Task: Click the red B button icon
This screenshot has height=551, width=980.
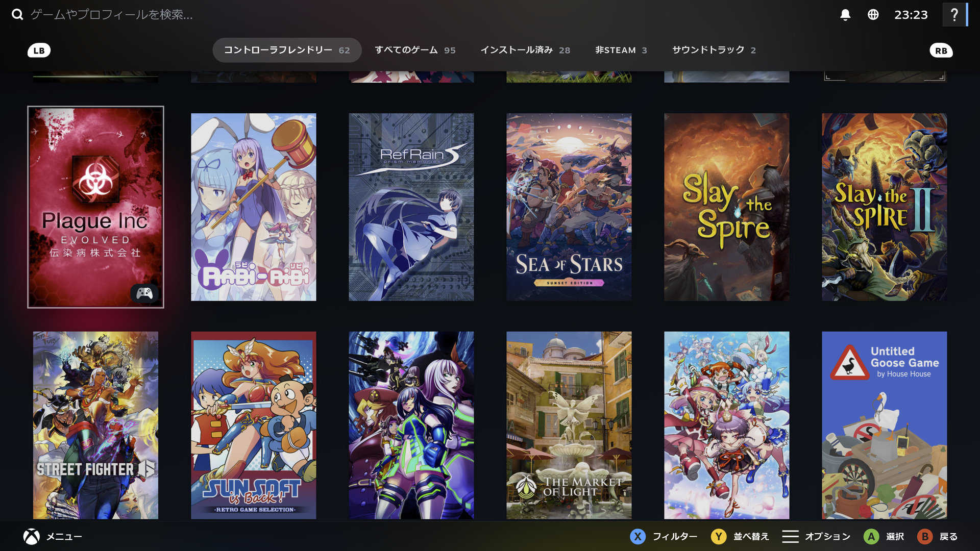Action: click(925, 537)
